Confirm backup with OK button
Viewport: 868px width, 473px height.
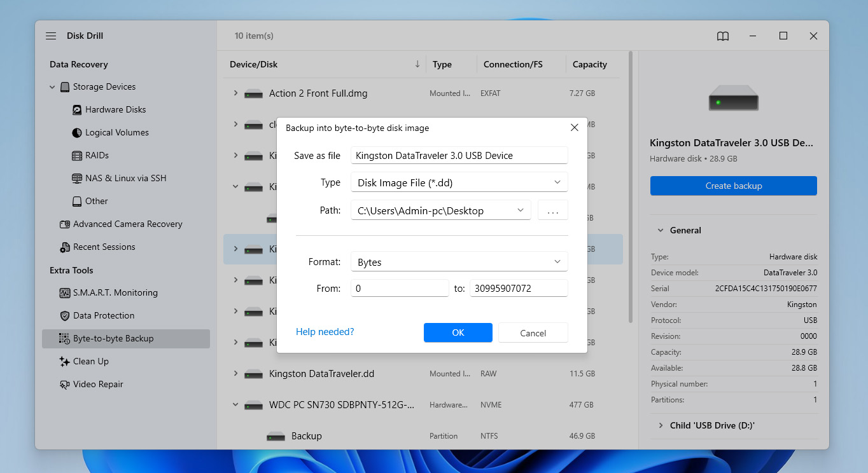pyautogui.click(x=458, y=332)
